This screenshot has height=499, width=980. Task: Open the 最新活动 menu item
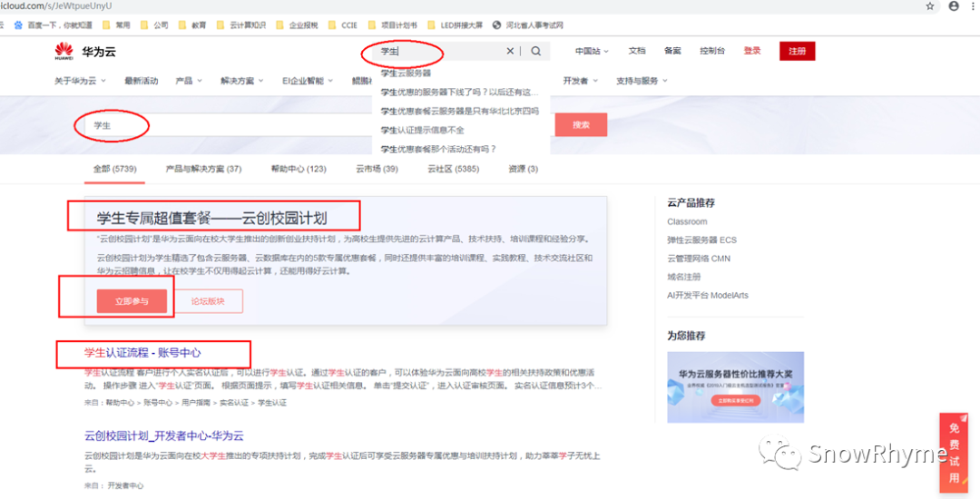[x=142, y=81]
